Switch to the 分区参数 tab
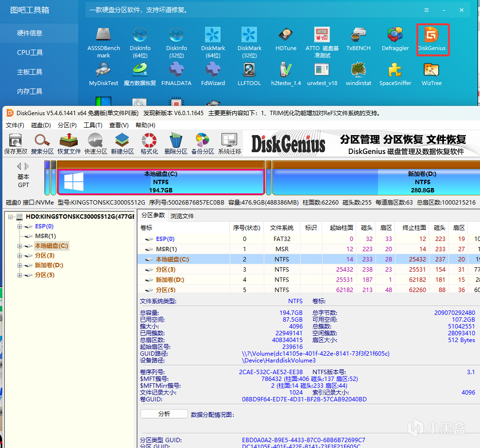480x448 pixels. [153, 216]
